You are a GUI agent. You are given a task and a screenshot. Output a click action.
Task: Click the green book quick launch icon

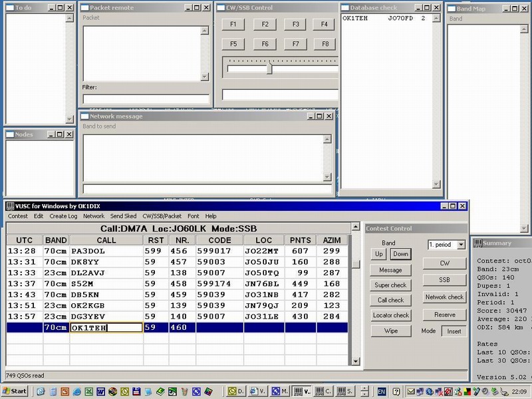[x=160, y=392]
